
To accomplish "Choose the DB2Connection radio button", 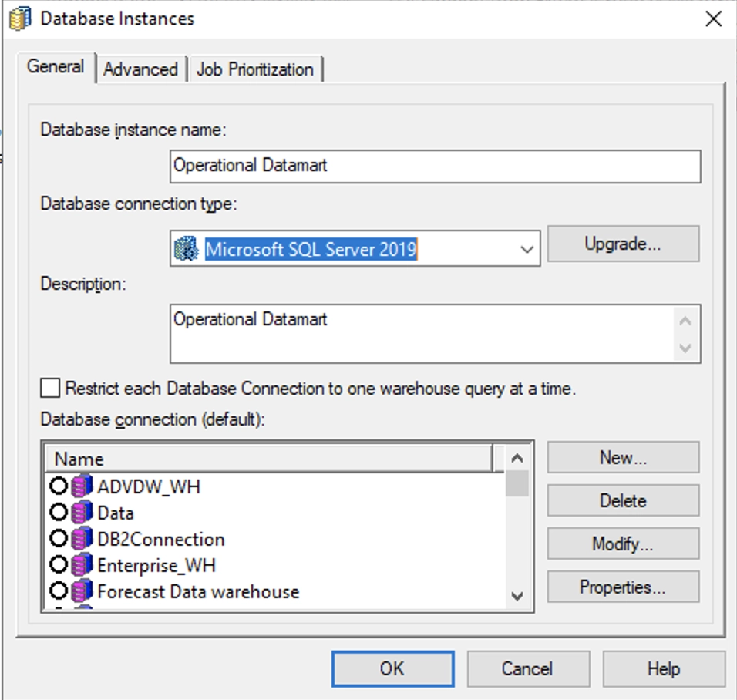I will pos(59,540).
